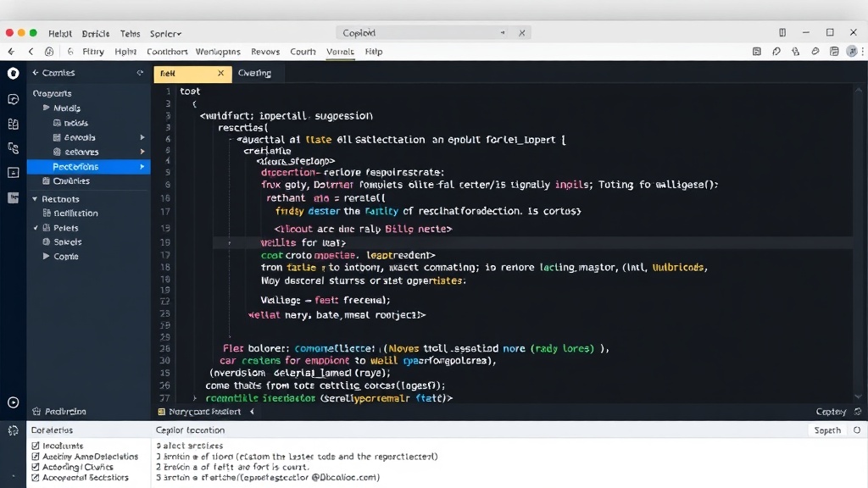This screenshot has height=488, width=868.
Task: Click the circular home icon in the toolbar
Action: (x=49, y=52)
